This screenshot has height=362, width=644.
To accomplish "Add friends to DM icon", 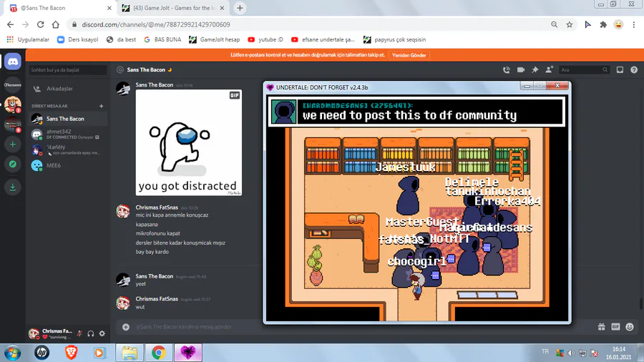I will coord(549,70).
